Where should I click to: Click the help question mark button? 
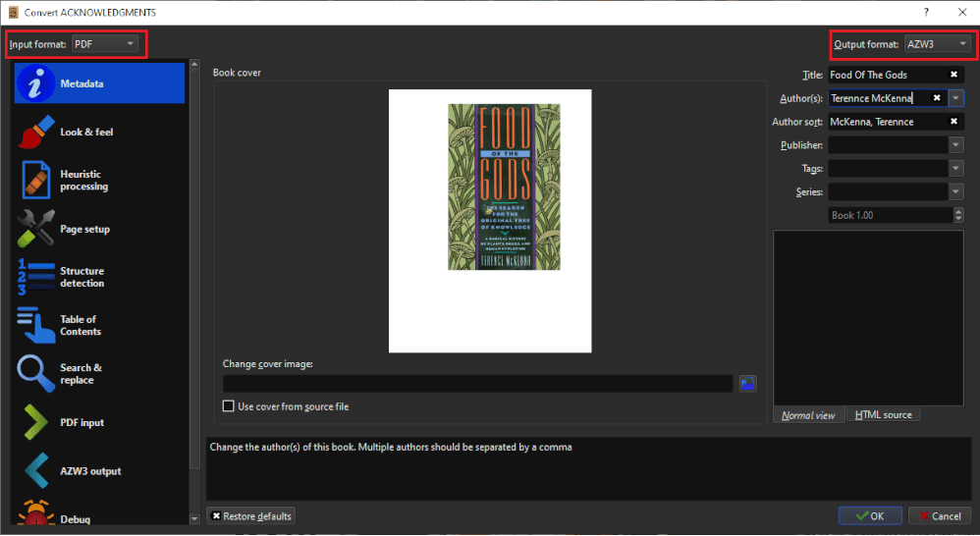pyautogui.click(x=926, y=12)
